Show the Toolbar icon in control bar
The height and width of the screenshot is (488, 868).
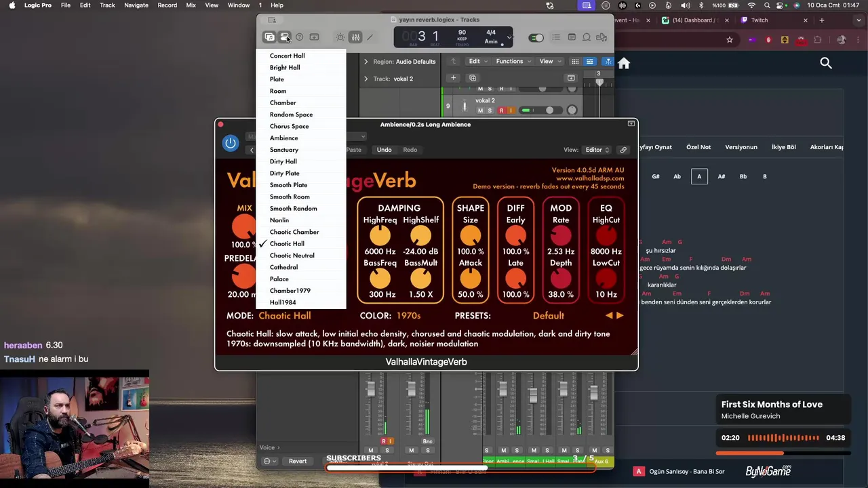pos(314,37)
